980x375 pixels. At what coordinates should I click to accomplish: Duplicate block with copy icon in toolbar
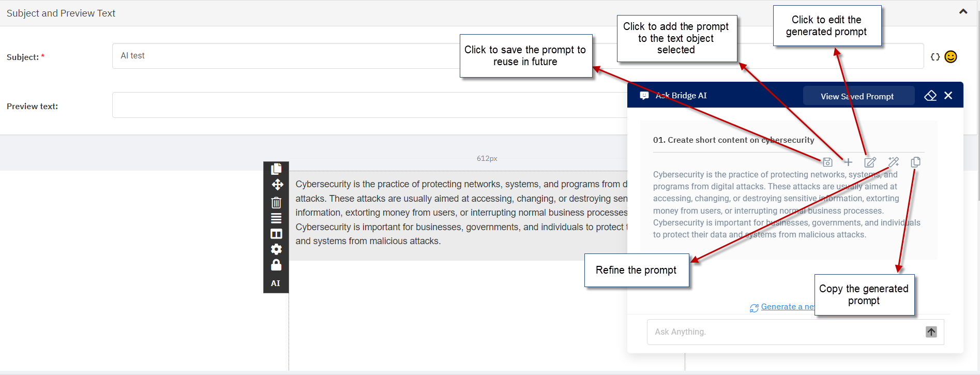(x=276, y=169)
